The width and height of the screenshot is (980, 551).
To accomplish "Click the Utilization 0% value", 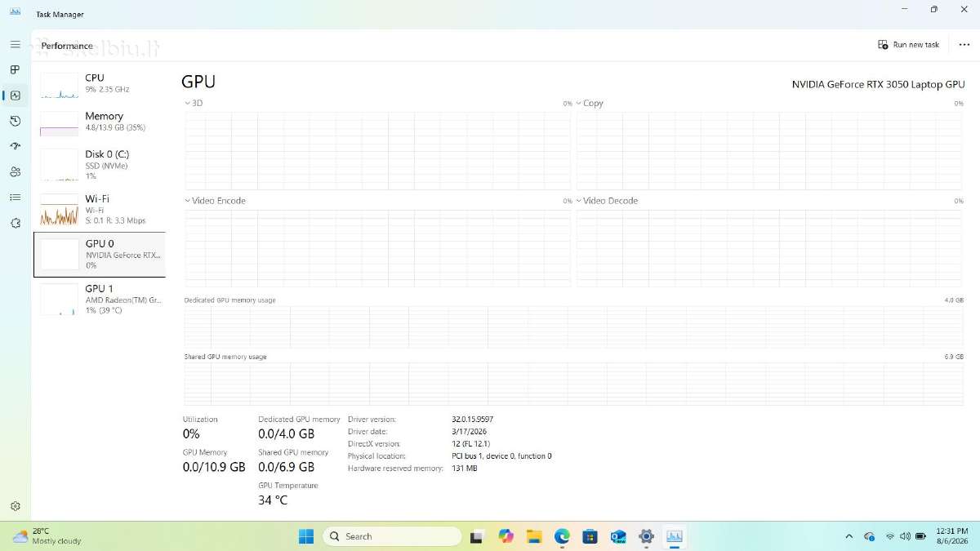I will coord(191,434).
